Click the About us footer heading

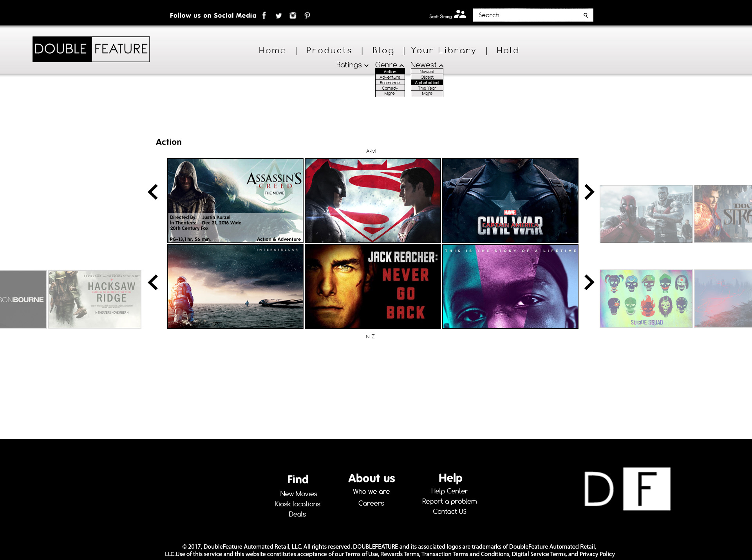(372, 478)
